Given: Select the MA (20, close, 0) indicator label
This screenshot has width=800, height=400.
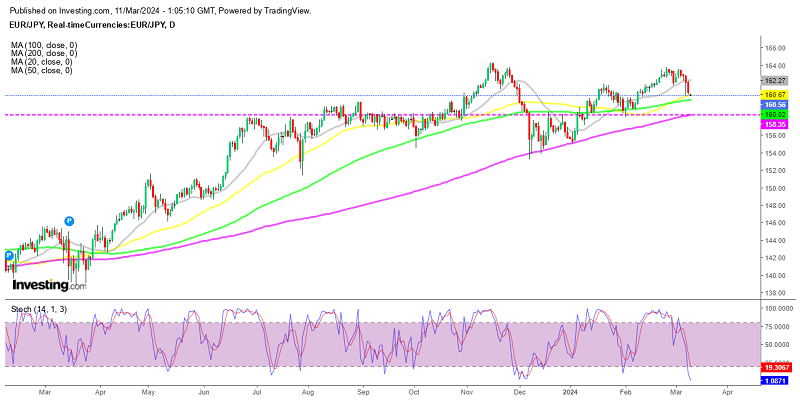Looking at the screenshot, I should [39, 62].
